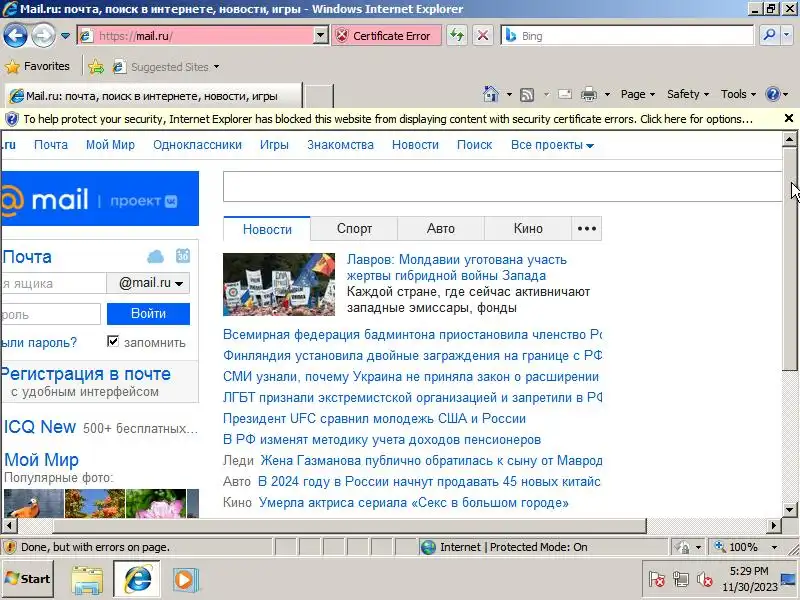Open Suggested Sites dropdown
This screenshot has height=600, width=800.
[x=166, y=67]
